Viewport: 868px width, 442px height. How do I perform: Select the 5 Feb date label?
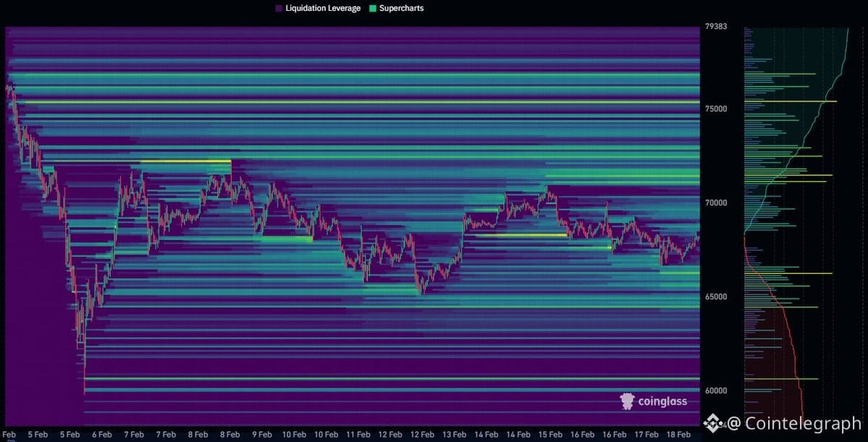pyautogui.click(x=37, y=434)
